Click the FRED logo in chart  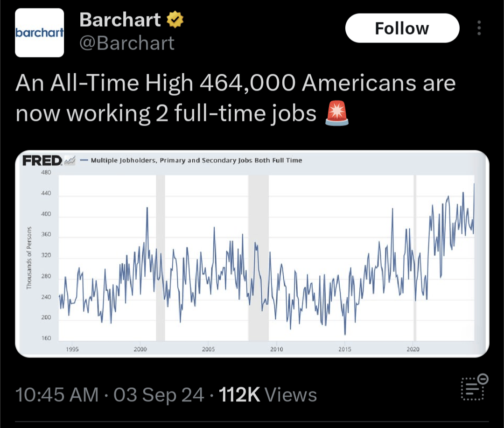pos(42,161)
